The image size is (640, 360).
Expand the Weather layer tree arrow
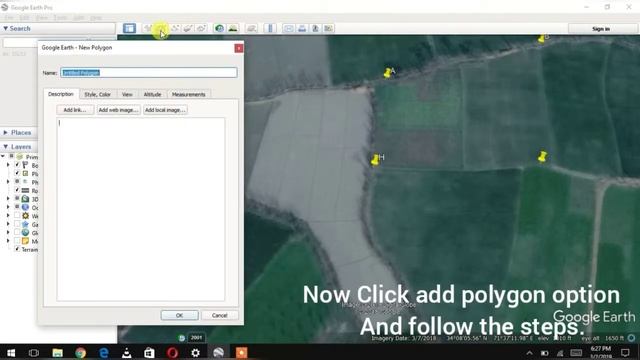8,216
